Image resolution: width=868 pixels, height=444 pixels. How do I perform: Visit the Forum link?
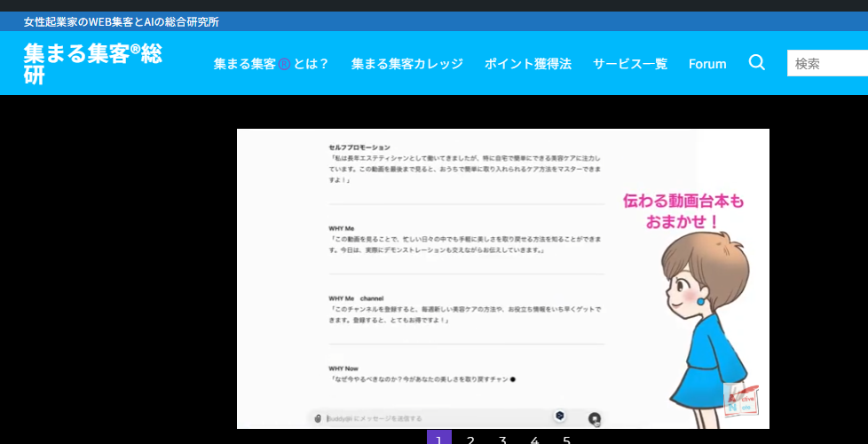(707, 64)
